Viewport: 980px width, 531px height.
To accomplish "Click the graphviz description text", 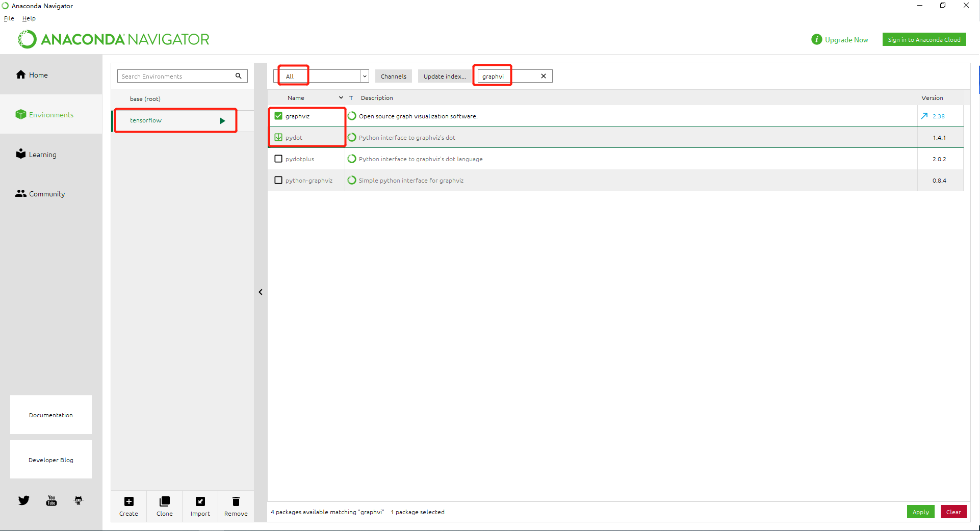I will coord(418,116).
